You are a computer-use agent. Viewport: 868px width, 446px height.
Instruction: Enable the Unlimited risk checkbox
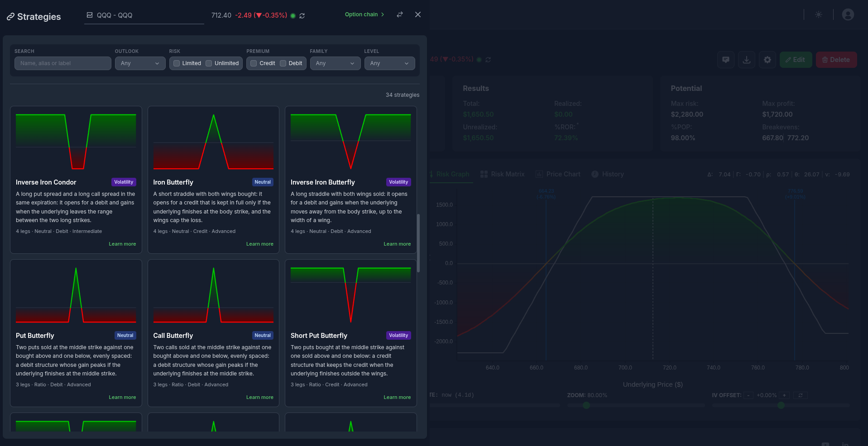point(209,63)
